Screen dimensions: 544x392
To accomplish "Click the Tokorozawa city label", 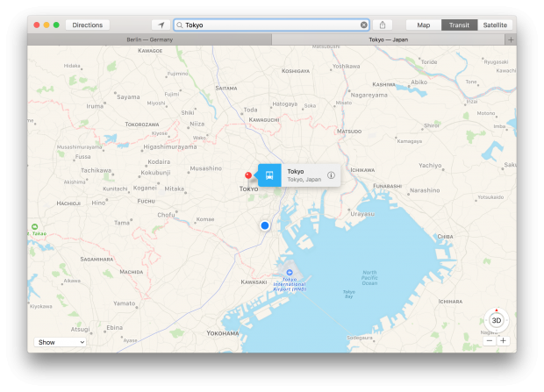I will [x=142, y=125].
